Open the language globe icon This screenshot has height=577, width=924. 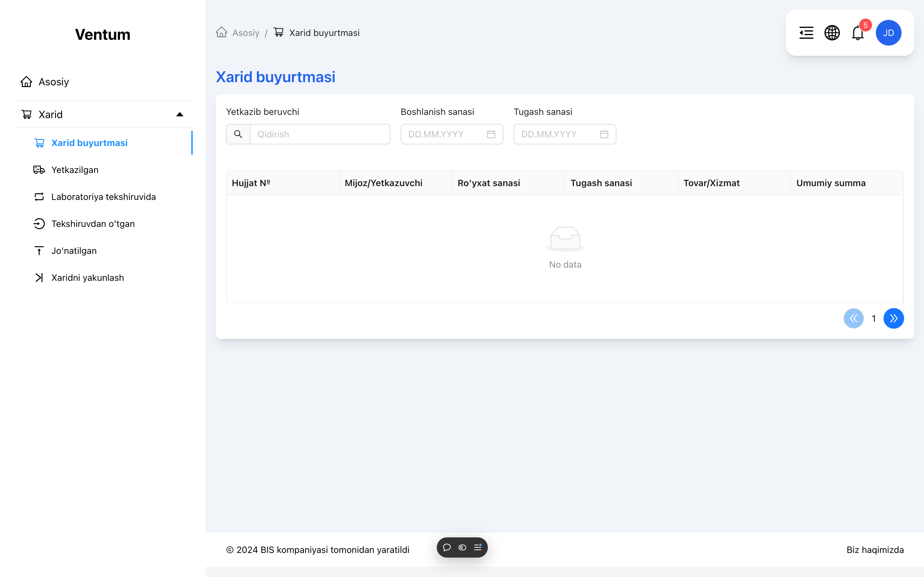tap(832, 33)
